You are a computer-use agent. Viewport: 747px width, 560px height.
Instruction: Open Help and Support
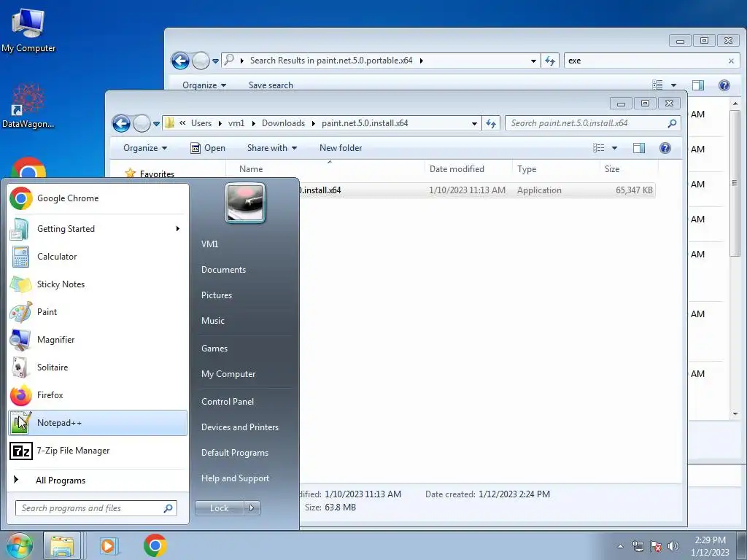point(235,478)
